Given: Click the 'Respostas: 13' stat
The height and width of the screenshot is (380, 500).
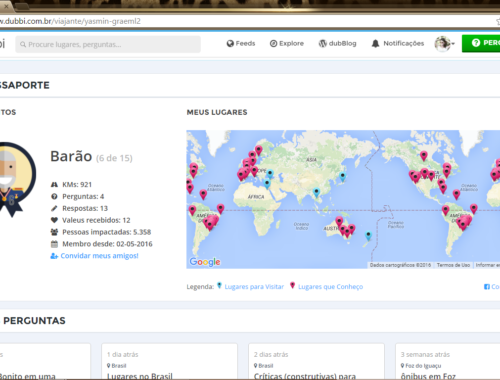Looking at the screenshot, I should 85,208.
